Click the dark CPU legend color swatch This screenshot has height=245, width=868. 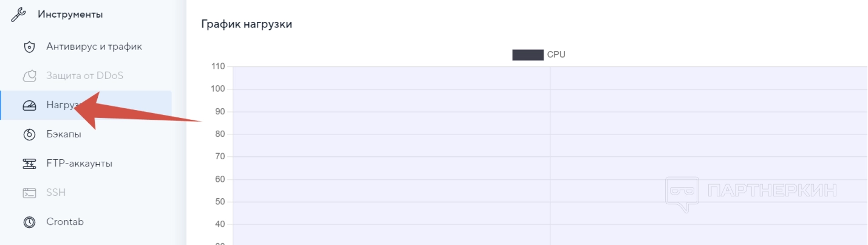coord(527,55)
